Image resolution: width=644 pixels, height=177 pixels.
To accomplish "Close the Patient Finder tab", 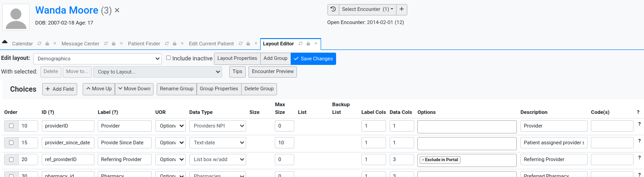I will [182, 44].
